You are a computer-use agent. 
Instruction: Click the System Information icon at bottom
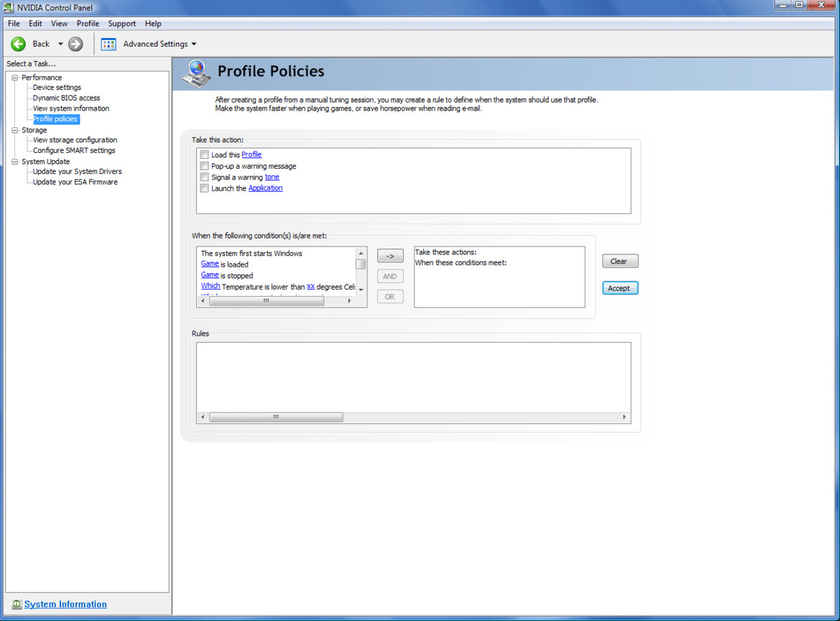coord(17,604)
